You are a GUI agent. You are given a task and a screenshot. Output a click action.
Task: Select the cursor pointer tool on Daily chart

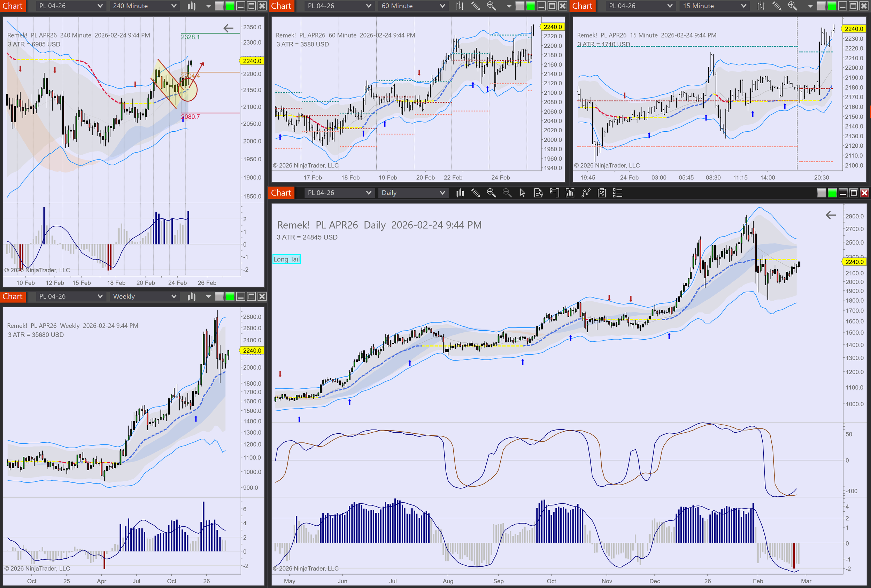point(523,193)
